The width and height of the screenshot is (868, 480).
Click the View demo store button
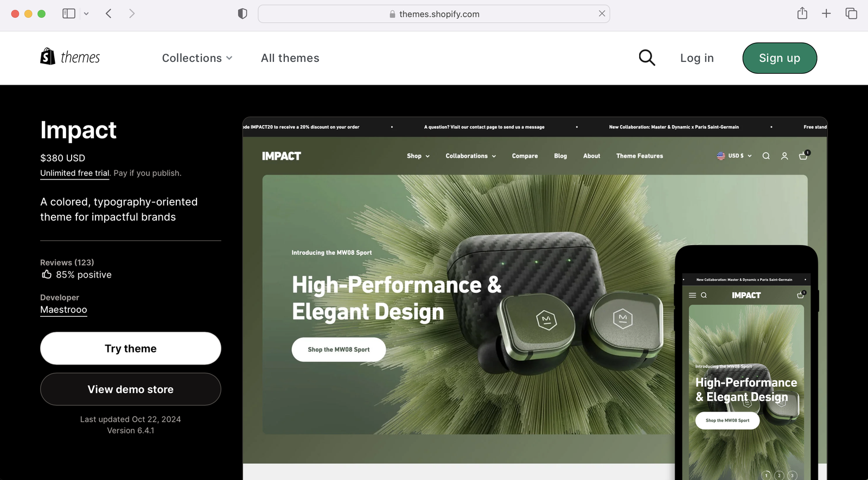click(x=131, y=389)
